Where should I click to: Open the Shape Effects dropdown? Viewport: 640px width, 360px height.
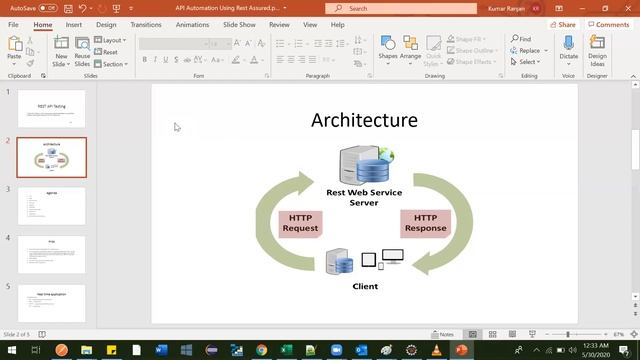pos(471,62)
